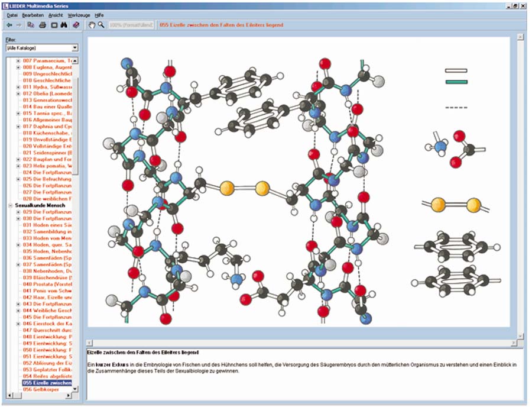Open the Werkzeuge menu
Screen dimensions: 532x407
point(79,14)
